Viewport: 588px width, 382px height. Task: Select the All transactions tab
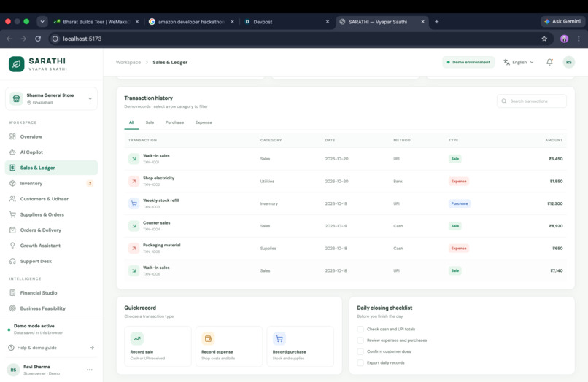[x=131, y=122]
